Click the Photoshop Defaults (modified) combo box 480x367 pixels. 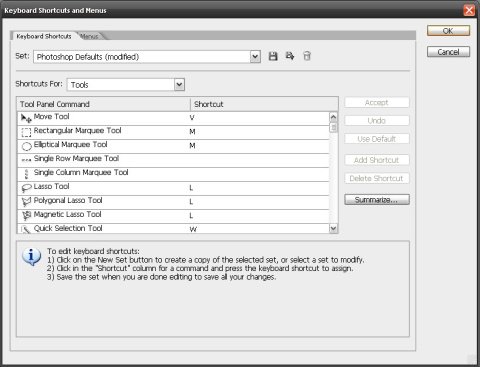147,57
